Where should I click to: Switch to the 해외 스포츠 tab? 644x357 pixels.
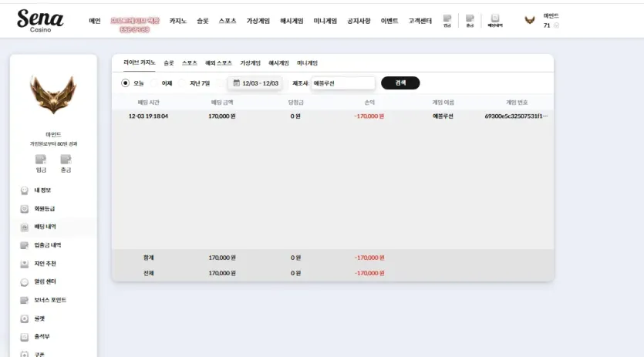218,63
